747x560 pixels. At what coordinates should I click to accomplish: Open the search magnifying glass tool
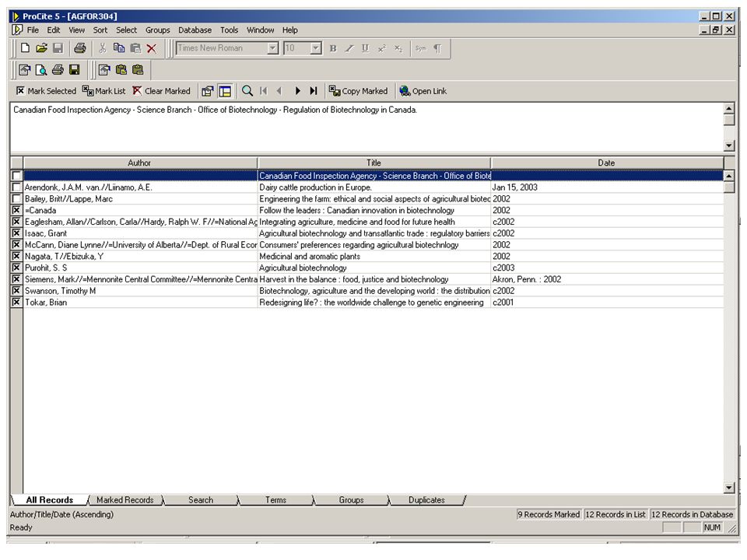coord(247,91)
